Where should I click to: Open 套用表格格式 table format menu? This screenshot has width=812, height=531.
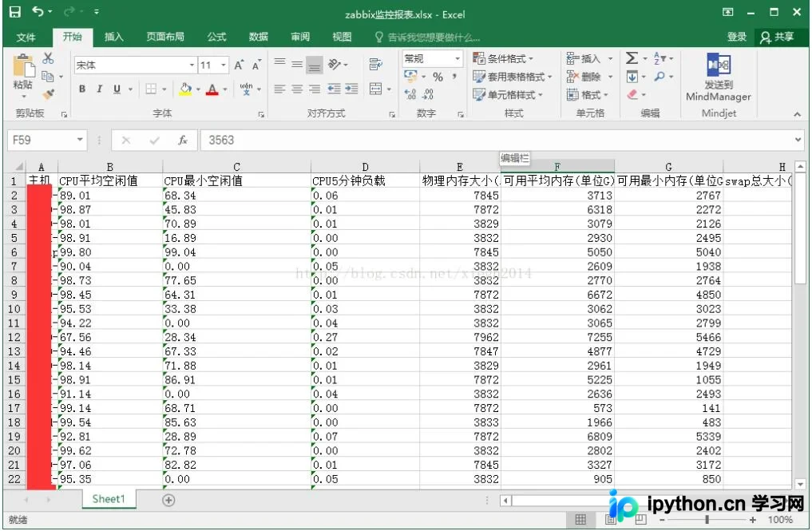pos(512,77)
